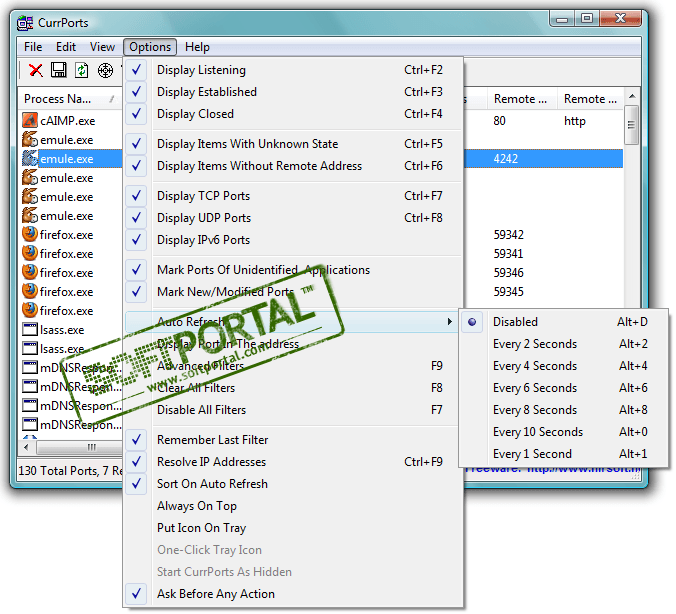Screen dimensions: 676x614
Task: Set auto refresh to Every 8 Seconds
Action: (x=563, y=410)
